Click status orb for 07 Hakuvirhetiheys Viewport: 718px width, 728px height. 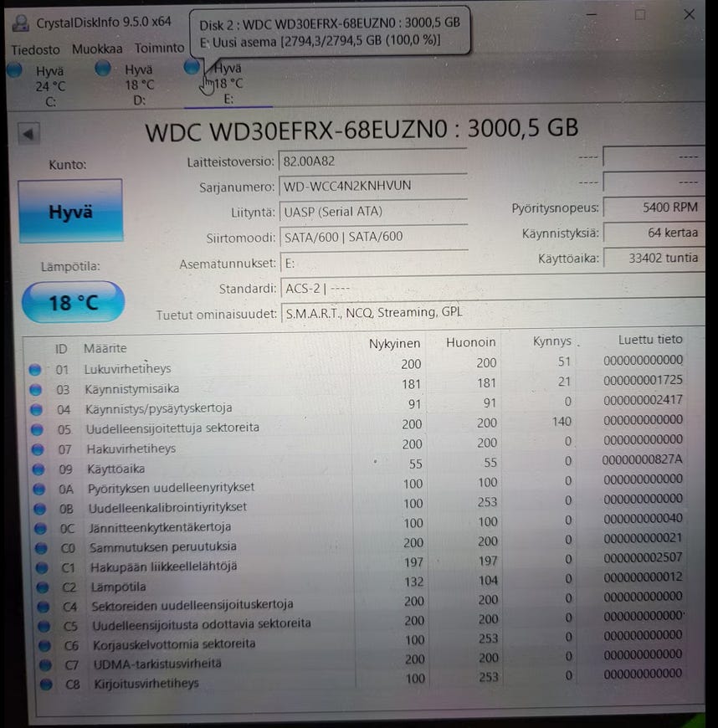coord(38,449)
